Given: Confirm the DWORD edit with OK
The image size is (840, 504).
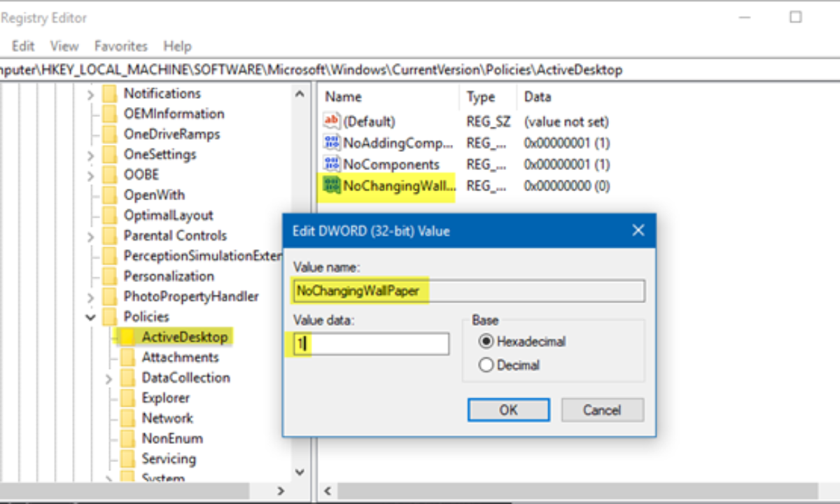Looking at the screenshot, I should click(508, 409).
